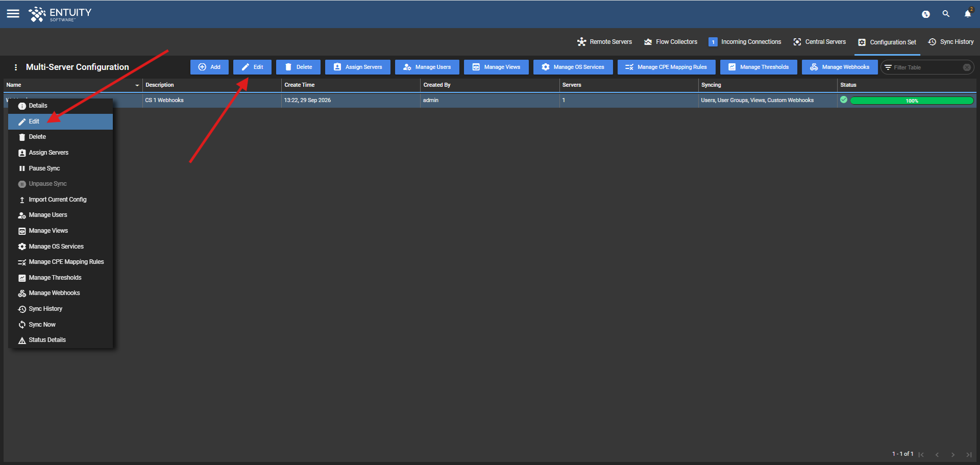This screenshot has height=465, width=980.
Task: Open the notifications bell
Action: coord(968,13)
